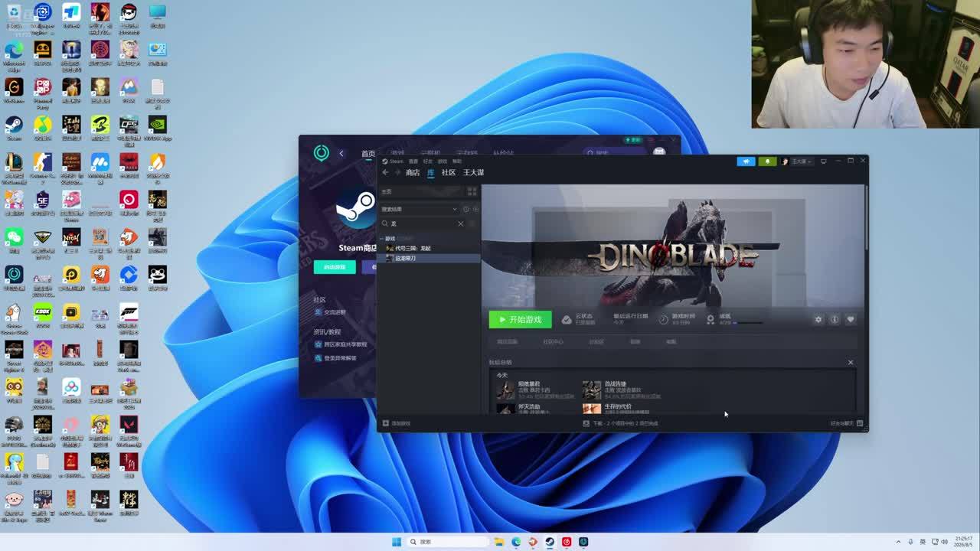The width and height of the screenshot is (980, 551).
Task: Go back with Steam's left arrow
Action: click(386, 173)
